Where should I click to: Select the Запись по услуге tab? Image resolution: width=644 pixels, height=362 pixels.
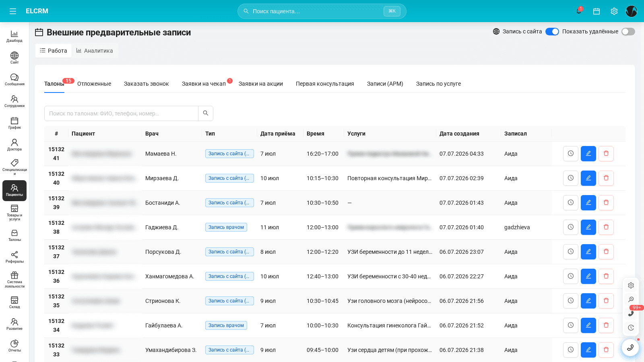(438, 84)
